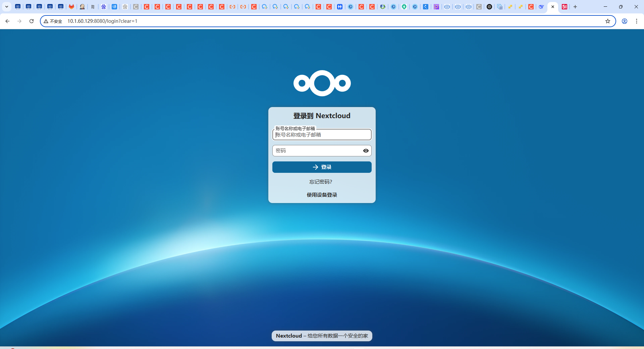The width and height of the screenshot is (644, 349).
Task: Open the green lightning bolt tab
Action: coord(404,7)
